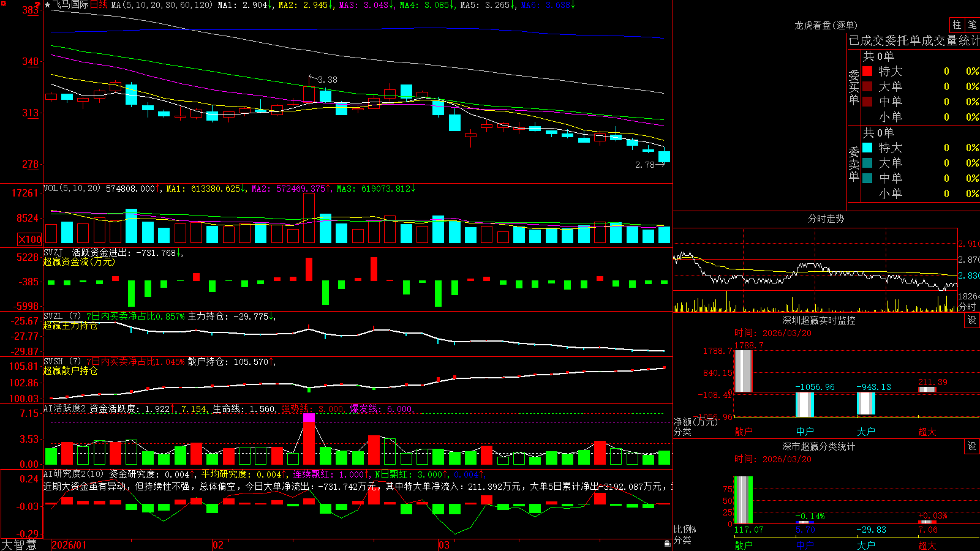This screenshot has width=980, height=551.
Task: Click the 大户 -943.13 bar in 实时监控
Action: [x=865, y=403]
